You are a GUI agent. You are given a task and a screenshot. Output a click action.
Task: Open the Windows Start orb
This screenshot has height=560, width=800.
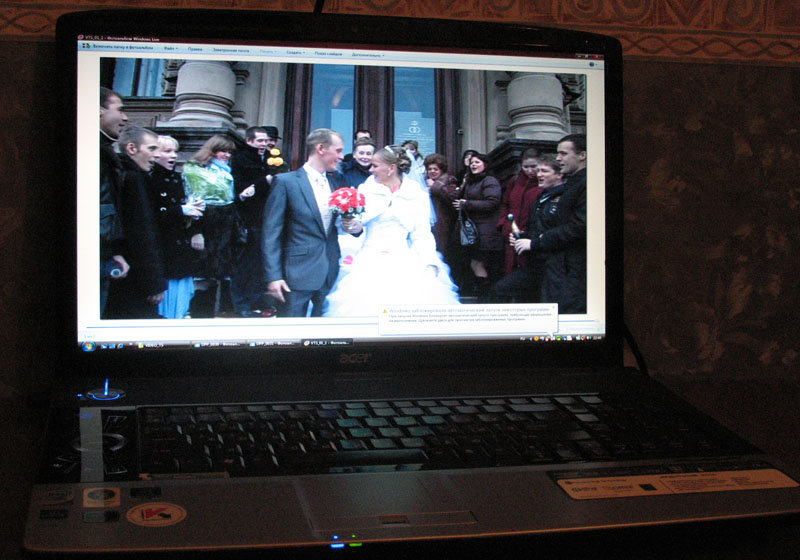(88, 345)
